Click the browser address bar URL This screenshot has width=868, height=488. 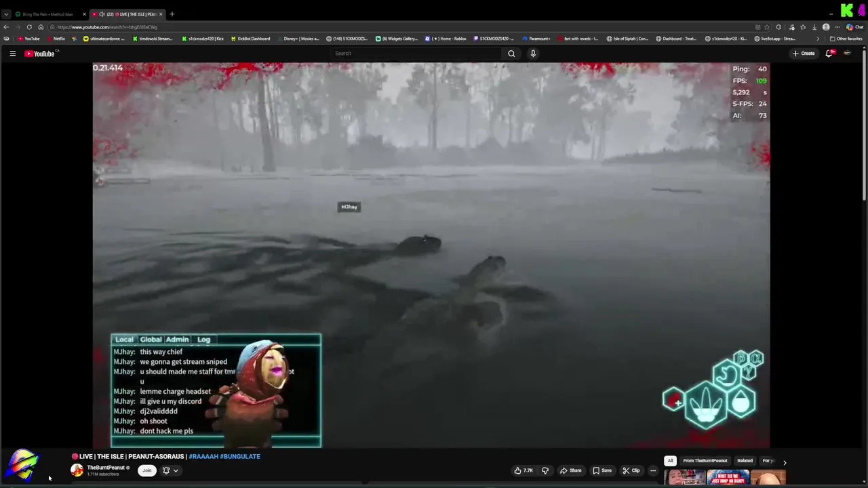click(107, 27)
